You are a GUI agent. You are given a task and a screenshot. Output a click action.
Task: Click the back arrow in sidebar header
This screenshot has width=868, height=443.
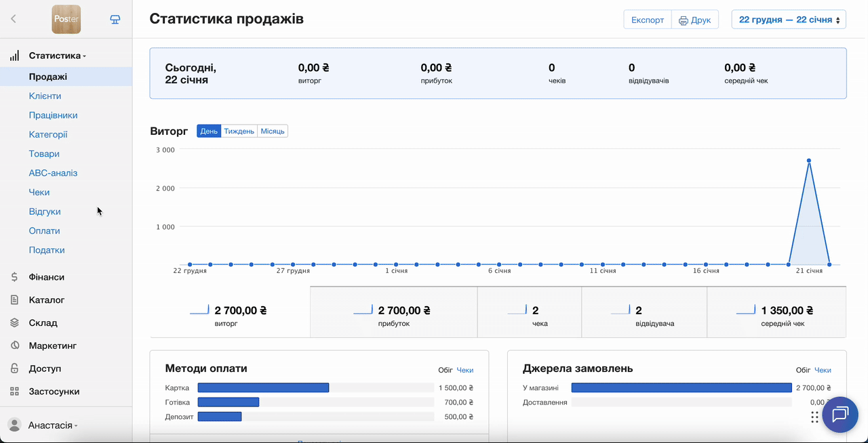click(x=14, y=19)
